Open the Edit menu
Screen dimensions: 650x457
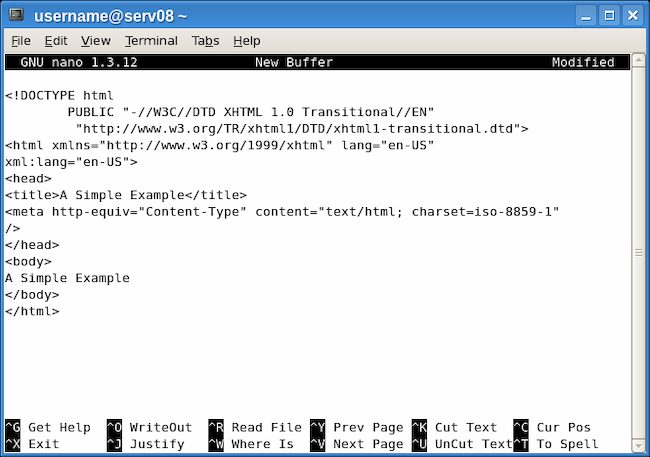coord(56,41)
